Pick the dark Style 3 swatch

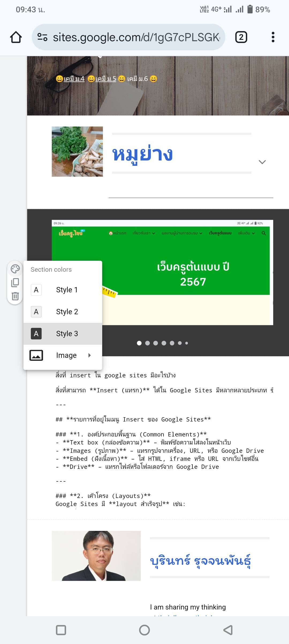[36, 333]
